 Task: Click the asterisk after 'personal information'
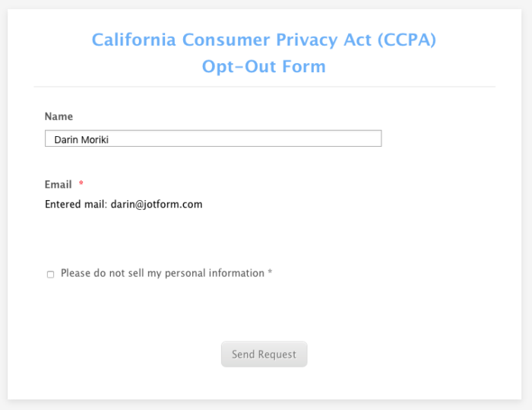[x=270, y=273]
